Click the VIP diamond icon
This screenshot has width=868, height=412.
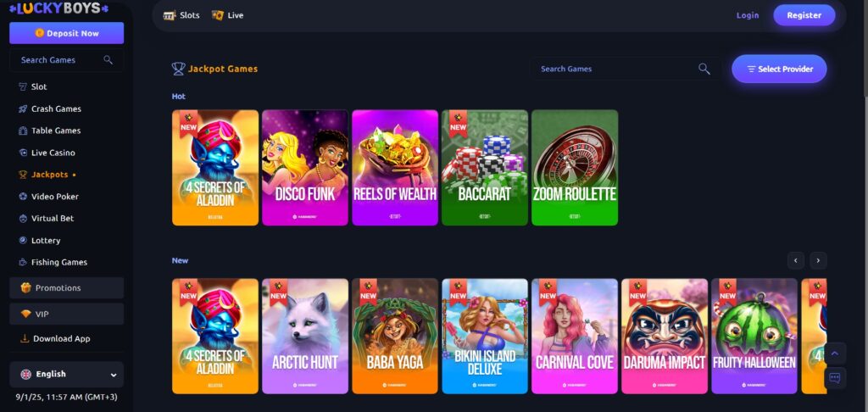tap(25, 314)
